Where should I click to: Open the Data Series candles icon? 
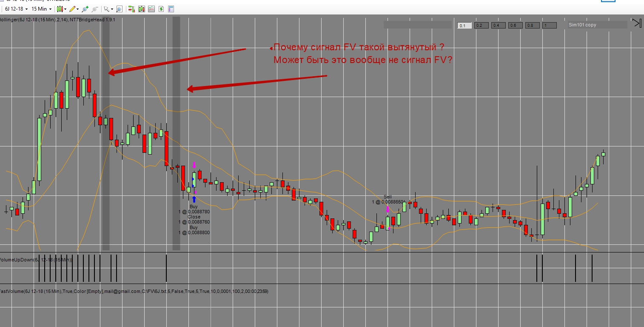pos(141,9)
